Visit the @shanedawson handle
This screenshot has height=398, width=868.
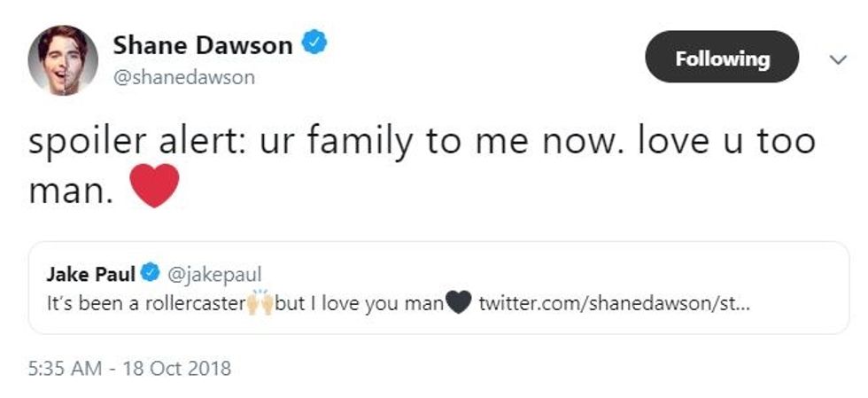click(x=183, y=77)
